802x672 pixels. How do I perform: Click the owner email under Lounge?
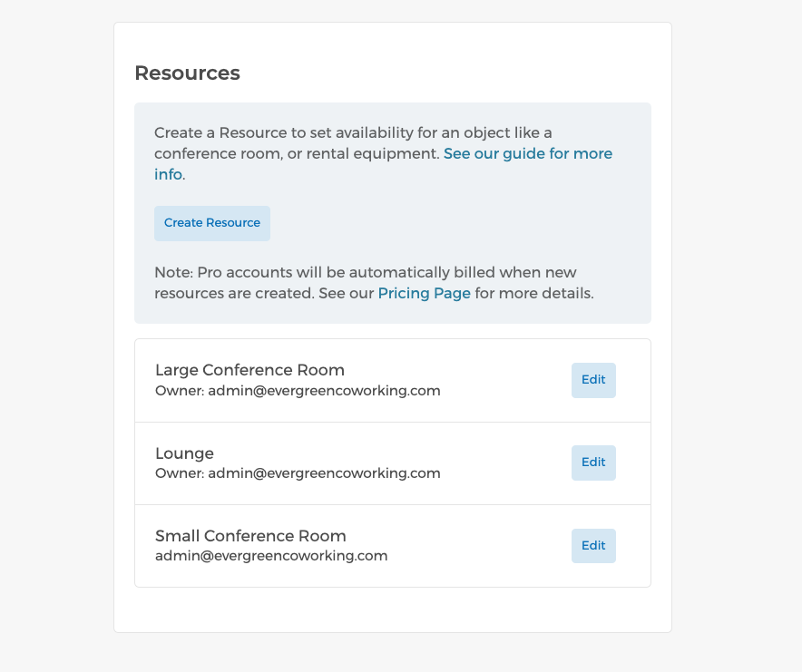pyautogui.click(x=297, y=472)
